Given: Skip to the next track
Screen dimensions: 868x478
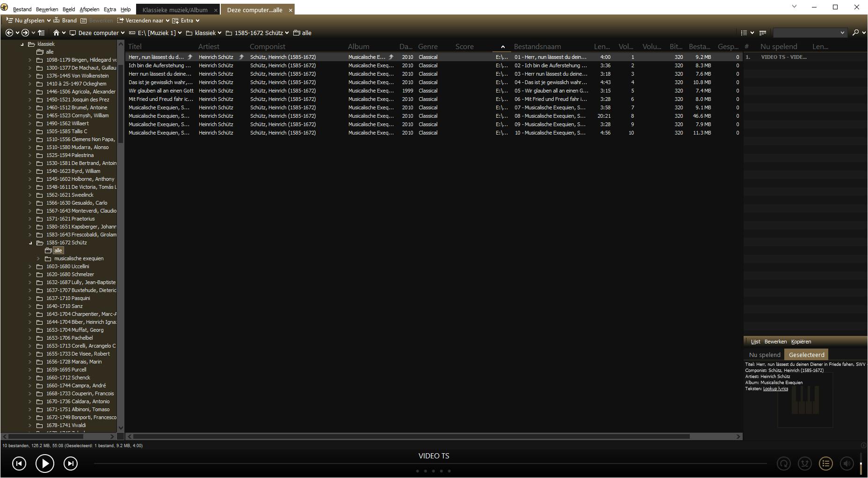Looking at the screenshot, I should point(71,464).
